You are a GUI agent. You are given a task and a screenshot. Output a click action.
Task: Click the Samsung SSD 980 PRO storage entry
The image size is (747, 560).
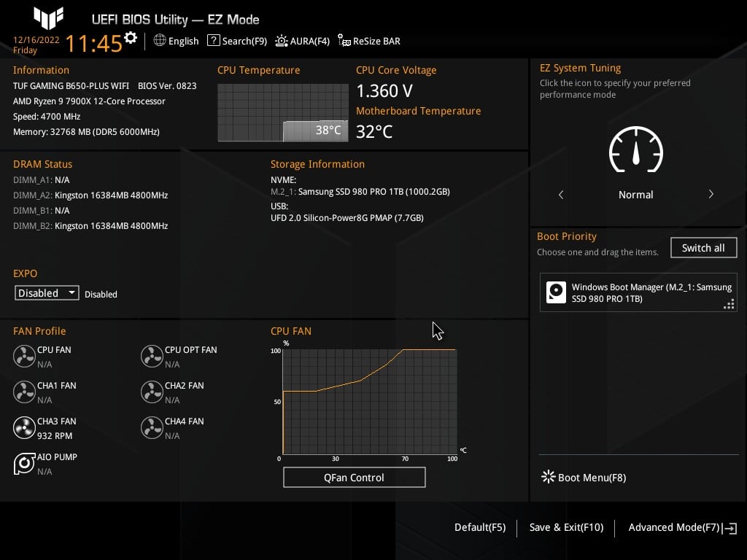(360, 192)
